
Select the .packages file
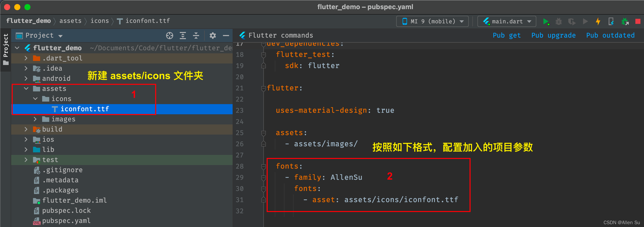122,190
